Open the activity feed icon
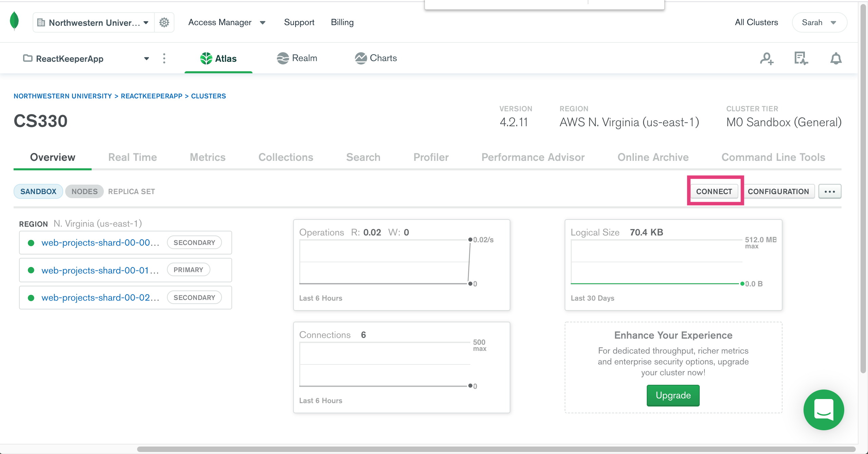This screenshot has width=868, height=454. pyautogui.click(x=801, y=58)
